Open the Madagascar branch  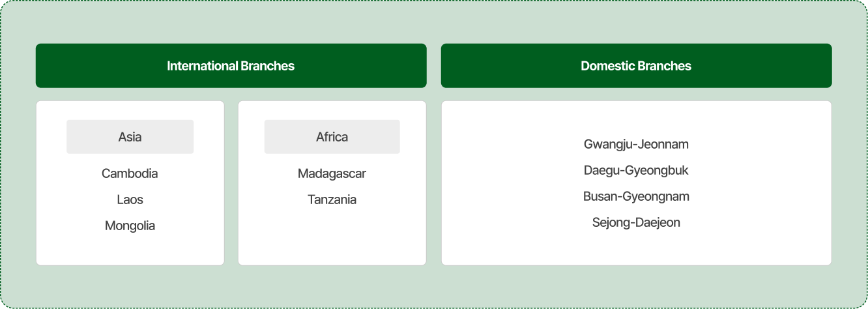(332, 173)
